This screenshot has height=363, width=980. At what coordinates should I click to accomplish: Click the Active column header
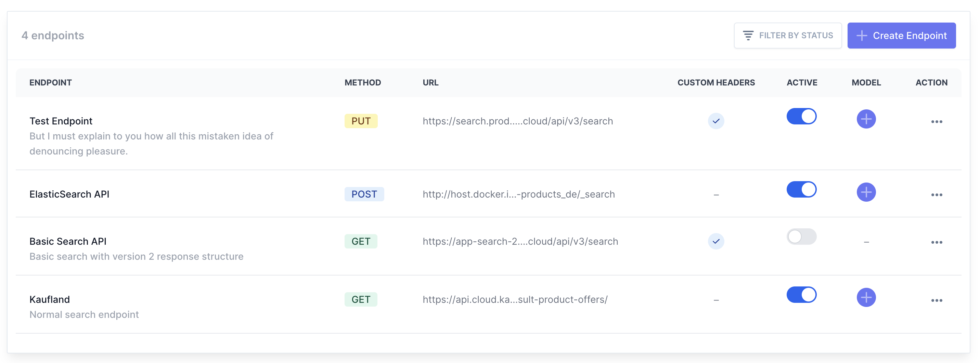[x=802, y=82]
